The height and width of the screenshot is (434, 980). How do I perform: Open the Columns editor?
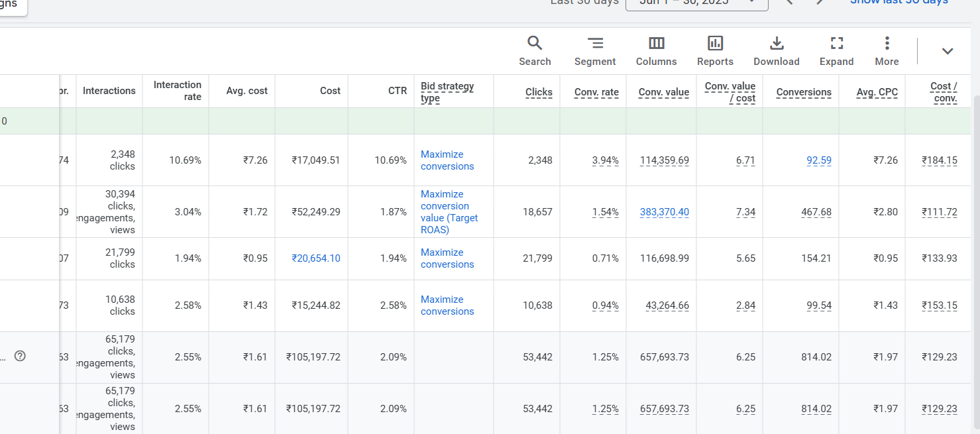click(656, 51)
